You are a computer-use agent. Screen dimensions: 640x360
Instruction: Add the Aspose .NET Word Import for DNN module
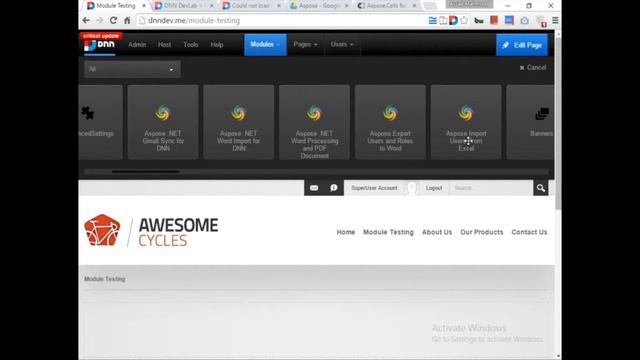pyautogui.click(x=239, y=122)
